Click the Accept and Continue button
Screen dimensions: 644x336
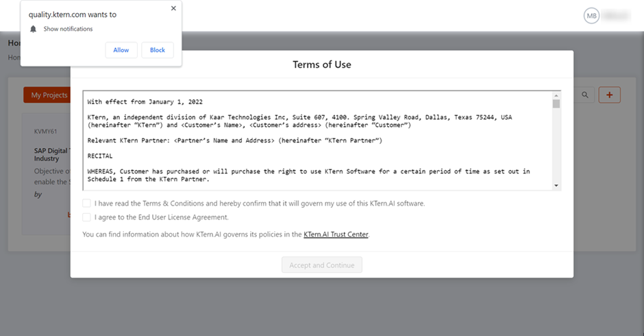322,265
